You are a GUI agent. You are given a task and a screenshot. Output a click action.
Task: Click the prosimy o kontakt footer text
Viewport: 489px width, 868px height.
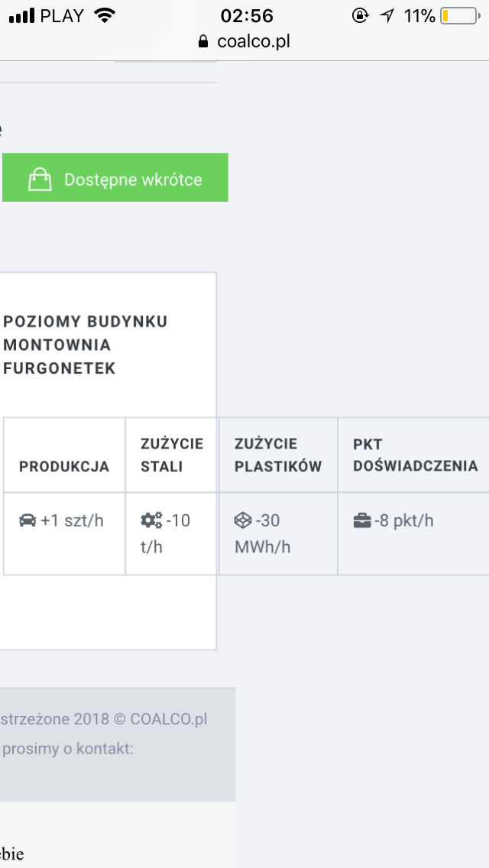pos(68,749)
